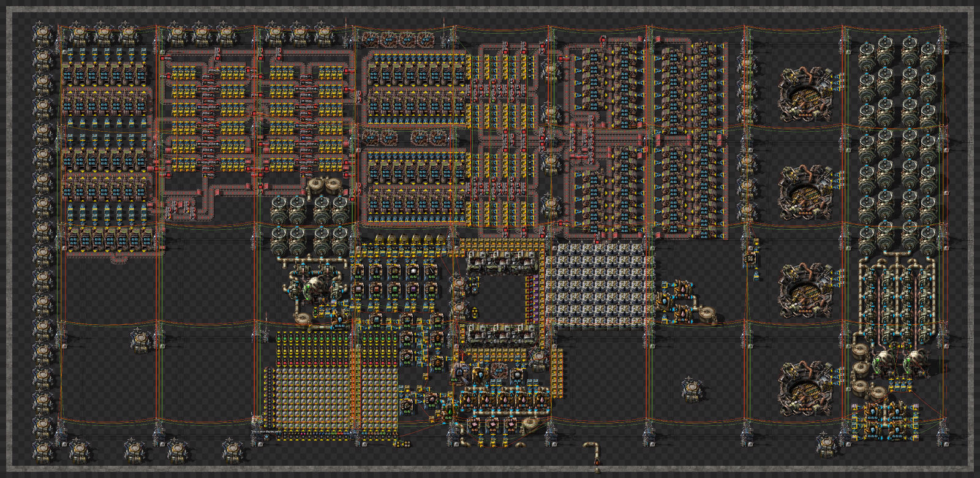The image size is (980, 478).
Task: Click the storage tank below the left-center biochamber
Action: pos(303,319)
